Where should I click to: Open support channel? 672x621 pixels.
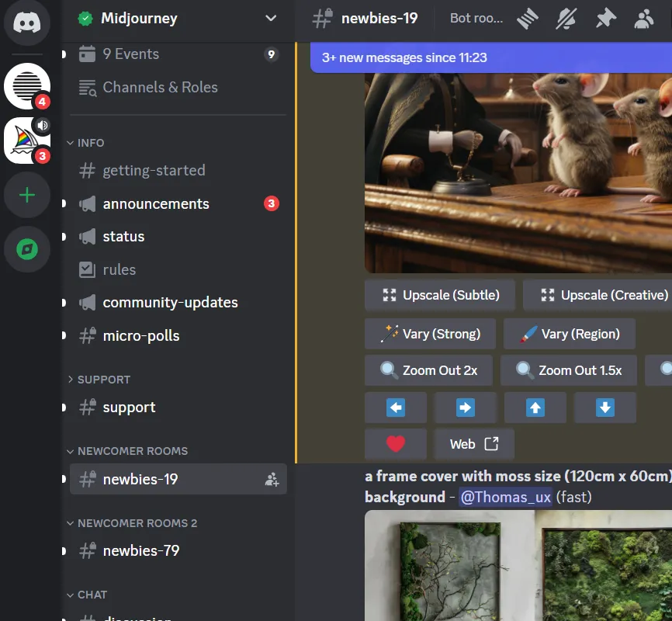[178, 407]
